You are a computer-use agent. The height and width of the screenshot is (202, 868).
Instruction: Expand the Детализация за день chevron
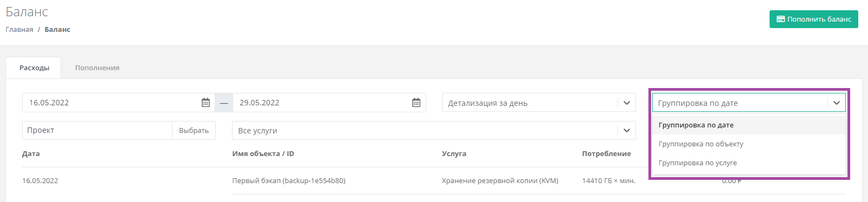pyautogui.click(x=627, y=103)
